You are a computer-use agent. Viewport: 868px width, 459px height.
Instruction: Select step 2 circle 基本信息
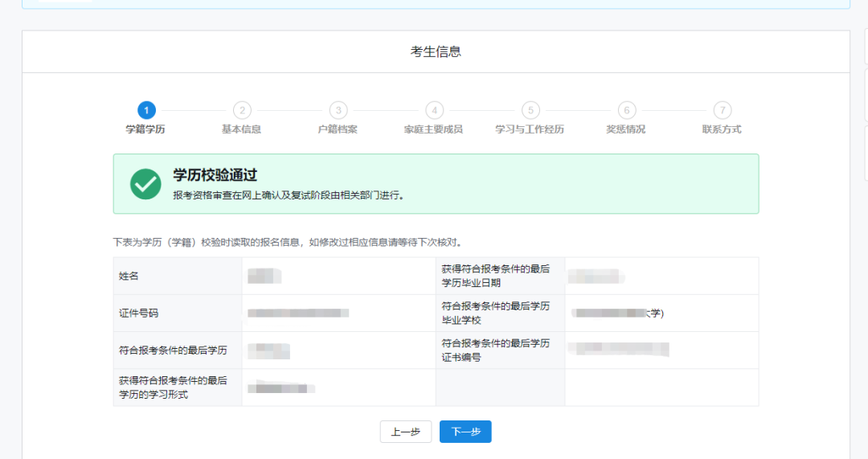242,110
